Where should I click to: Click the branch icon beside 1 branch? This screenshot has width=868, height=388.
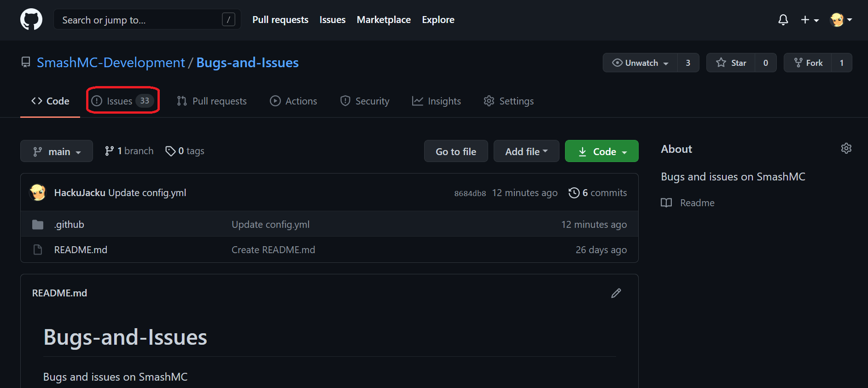click(x=109, y=151)
